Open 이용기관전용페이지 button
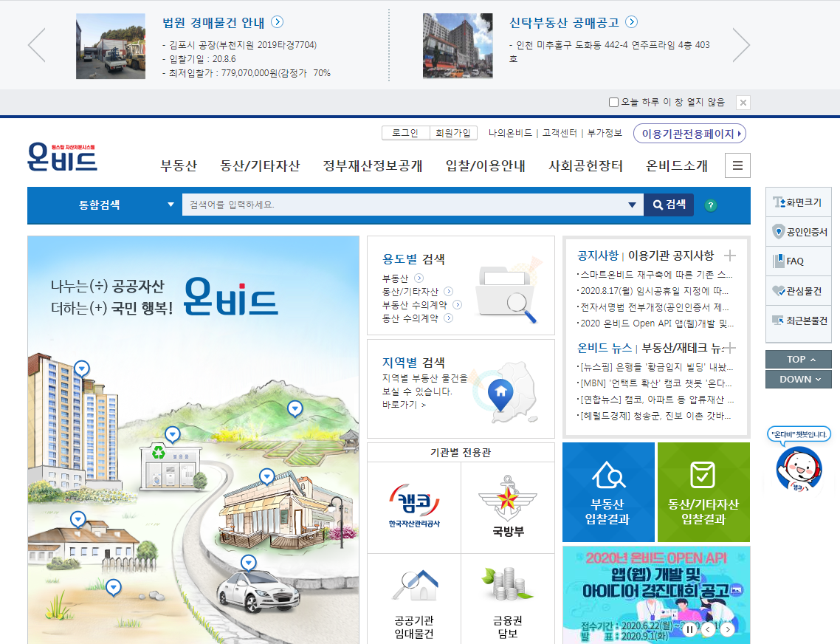Screen dimensions: 840x644 689,134
